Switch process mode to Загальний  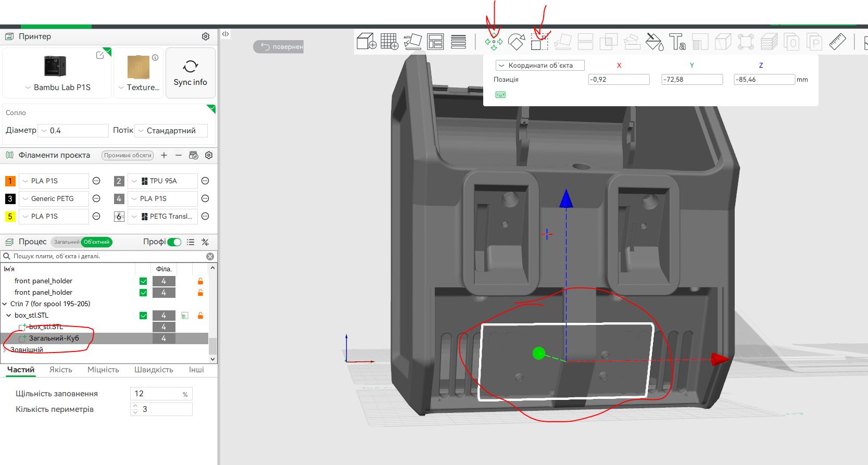(x=67, y=242)
